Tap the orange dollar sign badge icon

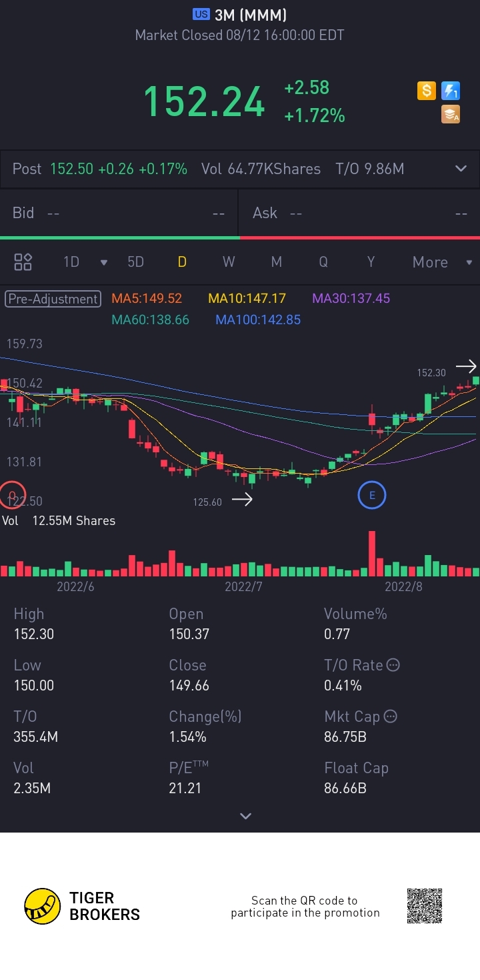pyautogui.click(x=427, y=91)
